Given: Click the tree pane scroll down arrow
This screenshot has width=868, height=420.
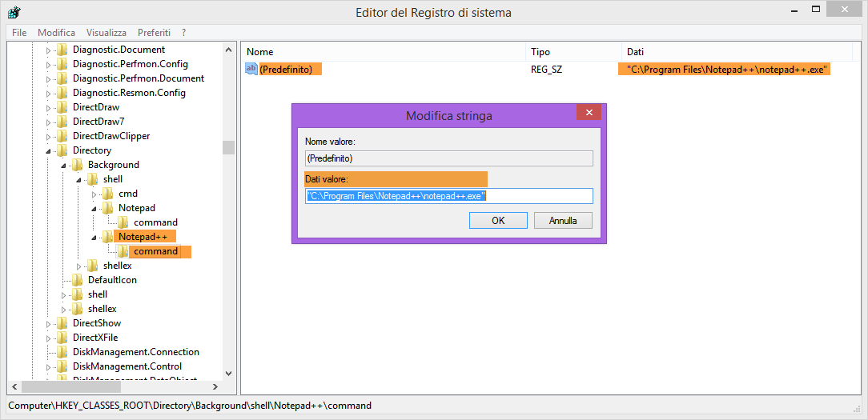Looking at the screenshot, I should (x=229, y=374).
